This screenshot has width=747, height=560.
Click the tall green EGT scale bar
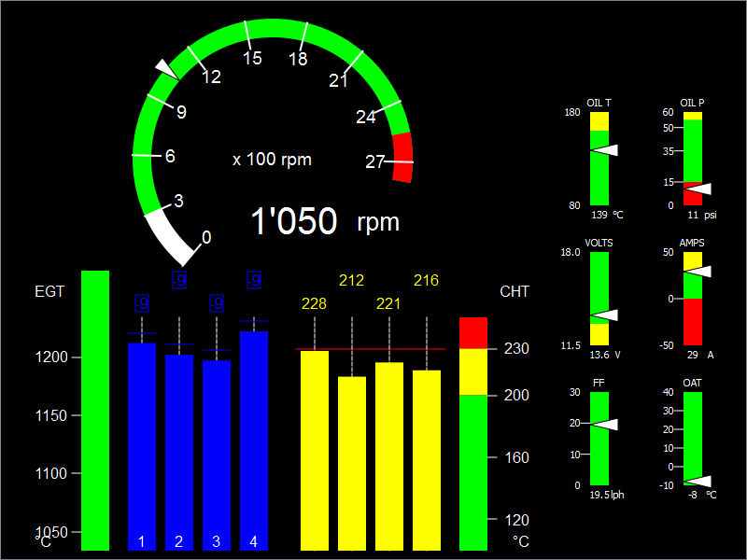pos(95,411)
